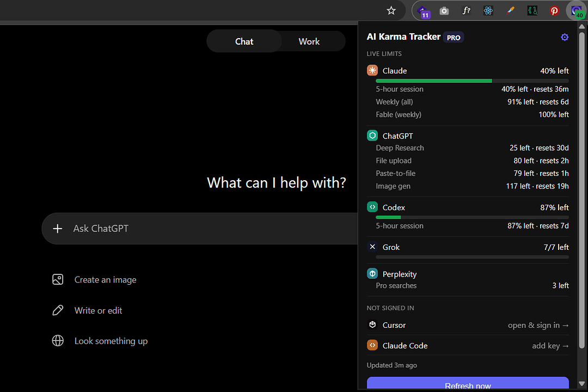Click the '25 left · resets 30d' value
Screen dimensions: 588x392
pyautogui.click(x=539, y=148)
